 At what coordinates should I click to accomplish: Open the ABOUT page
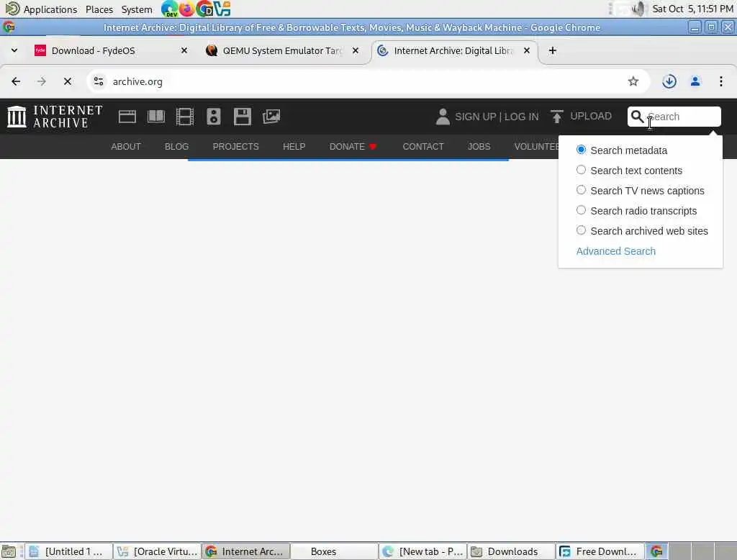coord(126,147)
